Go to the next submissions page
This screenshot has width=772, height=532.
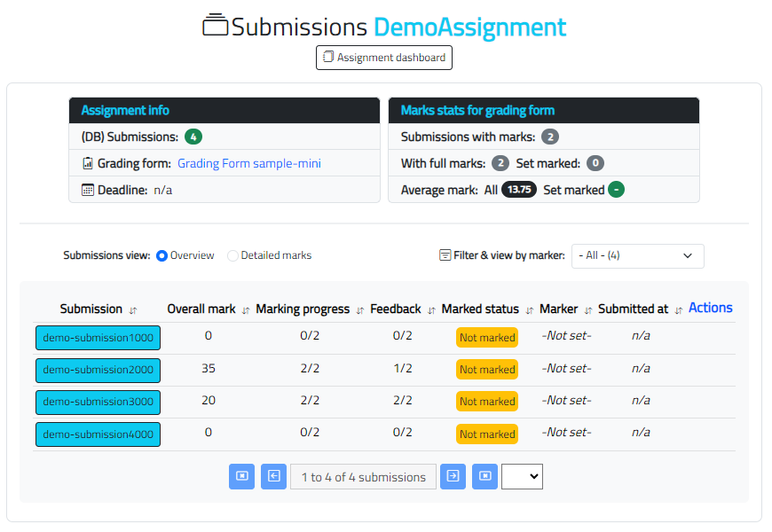click(453, 476)
